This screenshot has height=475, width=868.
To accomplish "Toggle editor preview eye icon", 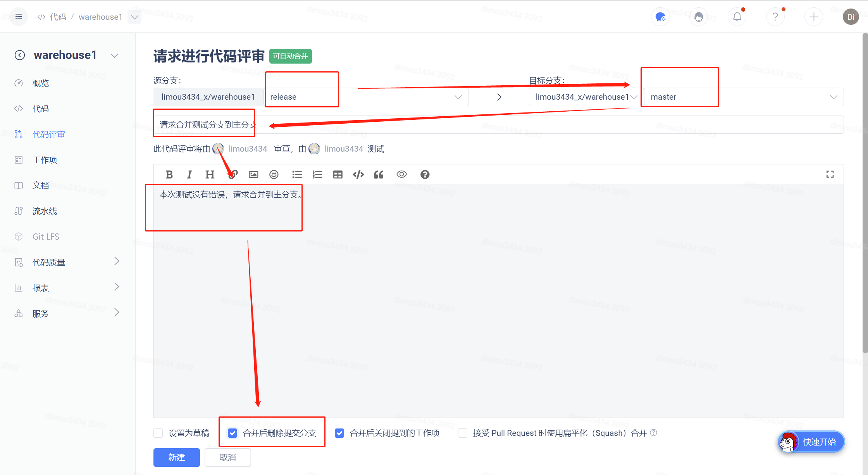I will [x=401, y=174].
